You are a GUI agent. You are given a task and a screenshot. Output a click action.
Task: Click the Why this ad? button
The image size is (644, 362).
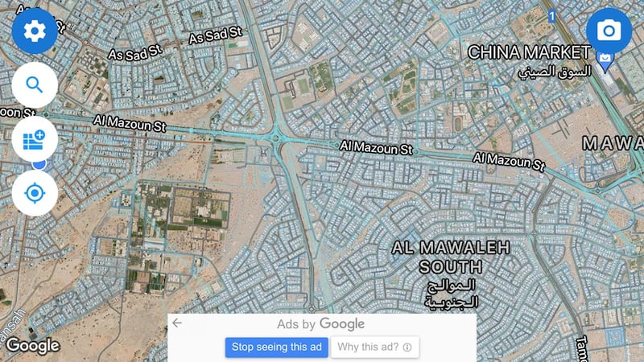[x=374, y=348]
